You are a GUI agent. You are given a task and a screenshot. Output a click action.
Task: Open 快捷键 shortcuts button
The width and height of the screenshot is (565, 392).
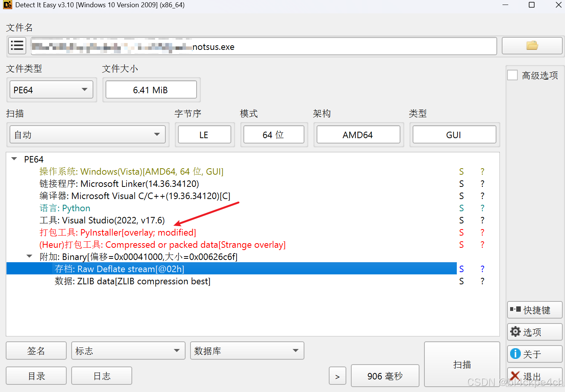pos(535,310)
